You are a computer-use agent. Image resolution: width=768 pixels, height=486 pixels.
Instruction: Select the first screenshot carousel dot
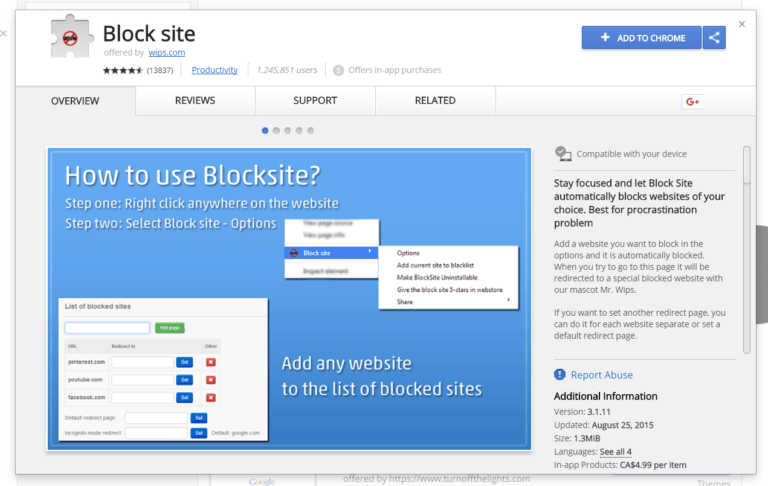pos(265,130)
